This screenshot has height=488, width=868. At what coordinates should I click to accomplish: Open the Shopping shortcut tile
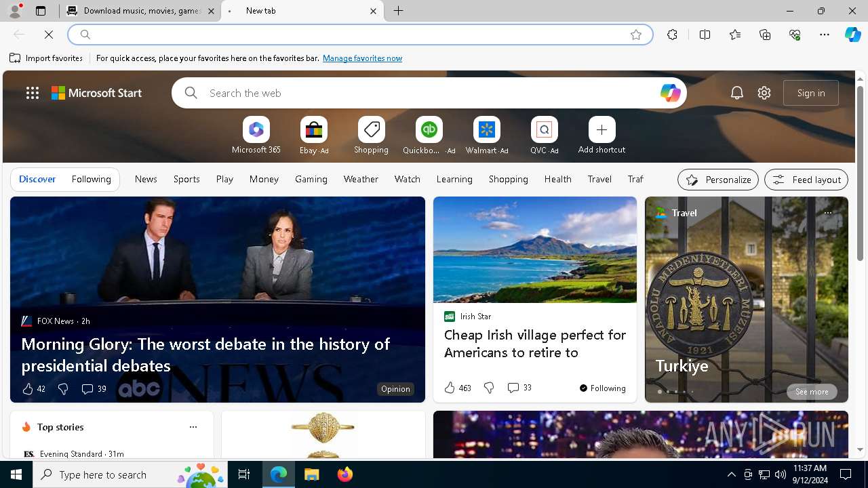click(x=371, y=136)
